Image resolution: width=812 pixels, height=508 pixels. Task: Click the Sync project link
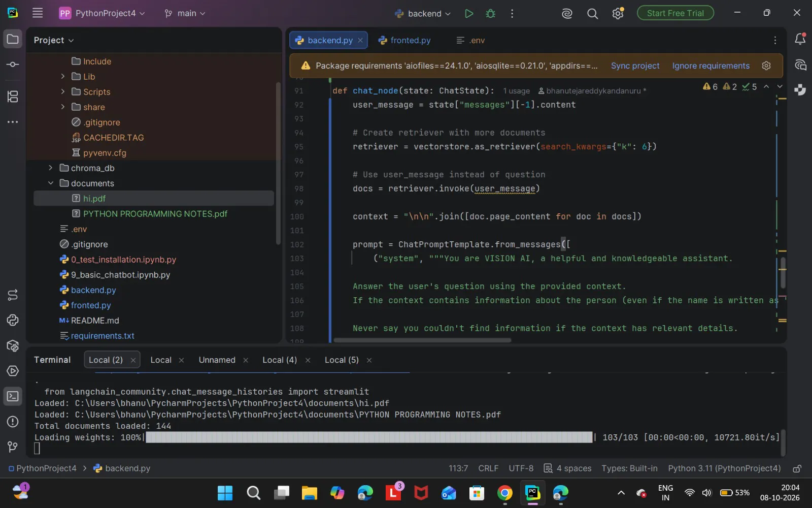click(635, 66)
